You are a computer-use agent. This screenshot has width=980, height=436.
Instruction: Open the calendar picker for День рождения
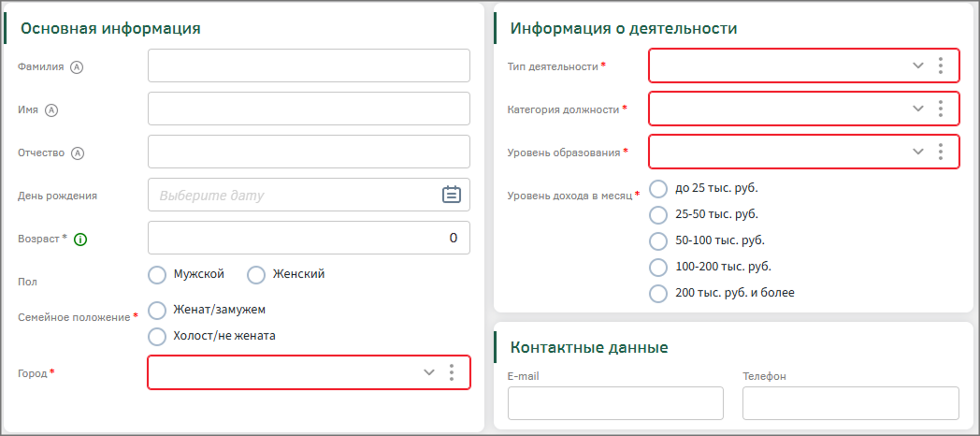[x=451, y=195]
